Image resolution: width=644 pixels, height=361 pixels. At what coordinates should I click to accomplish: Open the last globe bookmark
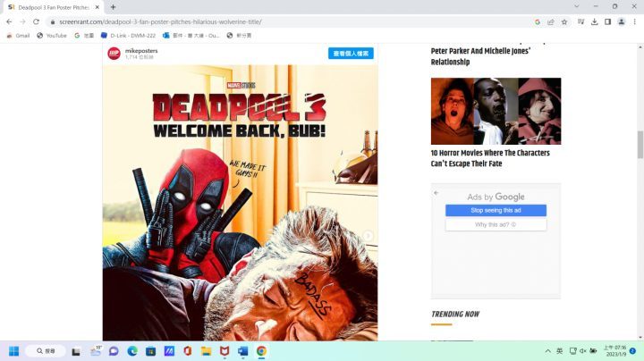pos(239,36)
